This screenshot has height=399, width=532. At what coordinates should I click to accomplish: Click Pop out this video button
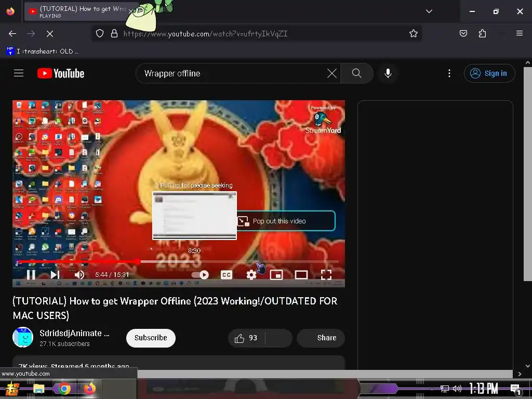point(286,221)
